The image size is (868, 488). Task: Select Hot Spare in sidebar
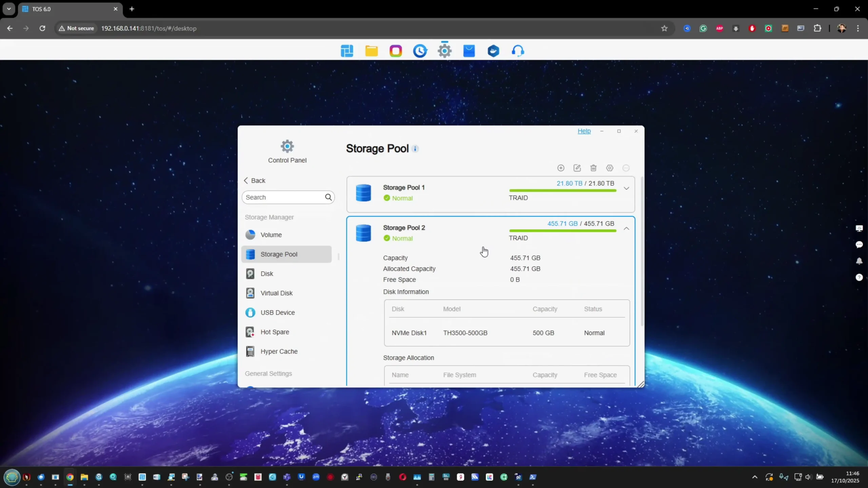click(x=275, y=332)
